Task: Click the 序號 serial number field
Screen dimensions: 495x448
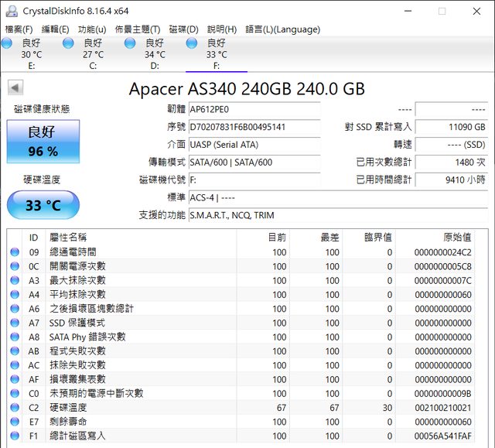Action: [x=254, y=127]
